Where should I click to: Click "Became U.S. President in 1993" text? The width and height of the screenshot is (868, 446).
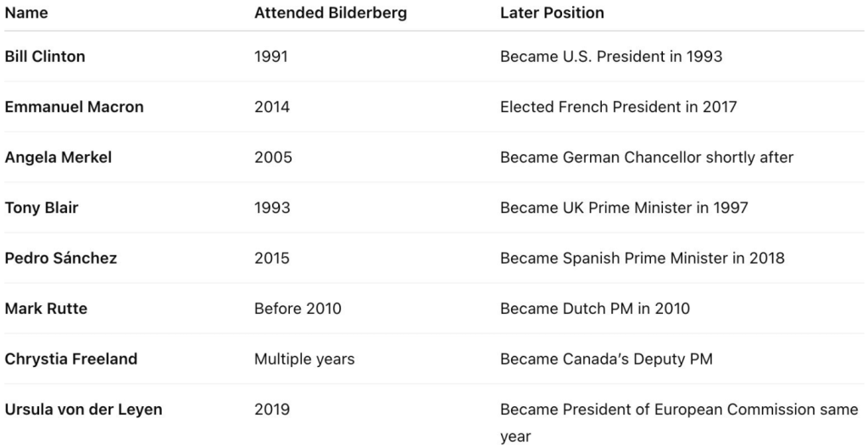click(x=611, y=57)
